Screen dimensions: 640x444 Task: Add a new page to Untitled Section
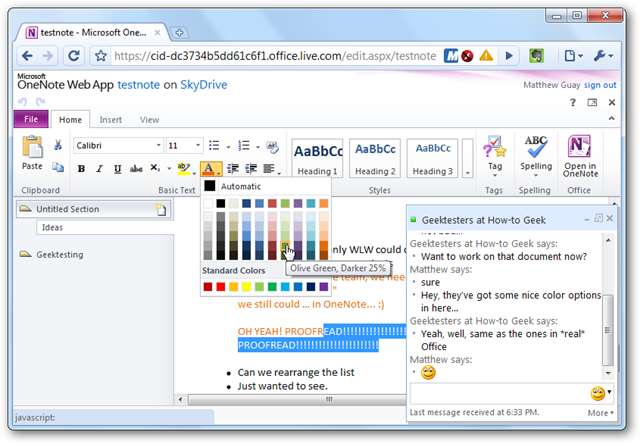(161, 209)
